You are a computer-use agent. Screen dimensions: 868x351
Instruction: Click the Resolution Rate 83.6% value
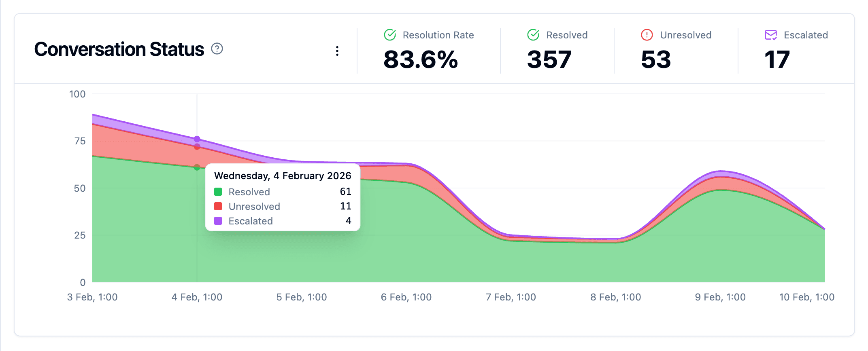click(420, 59)
